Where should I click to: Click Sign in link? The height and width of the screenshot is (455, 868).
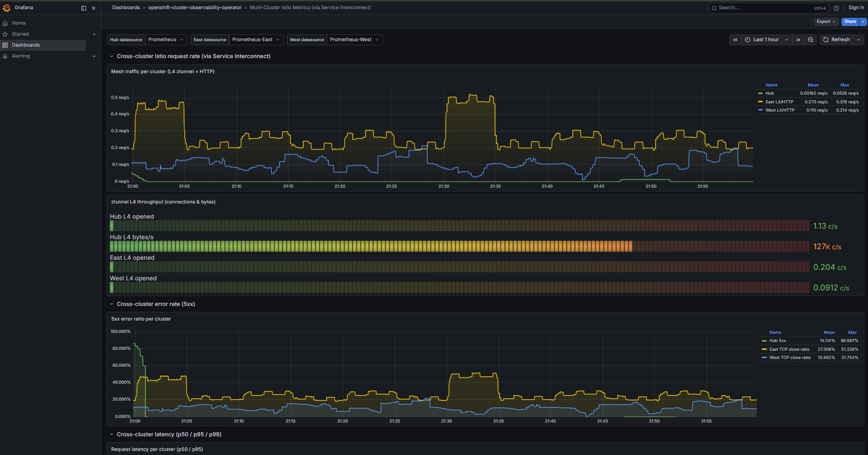point(856,8)
